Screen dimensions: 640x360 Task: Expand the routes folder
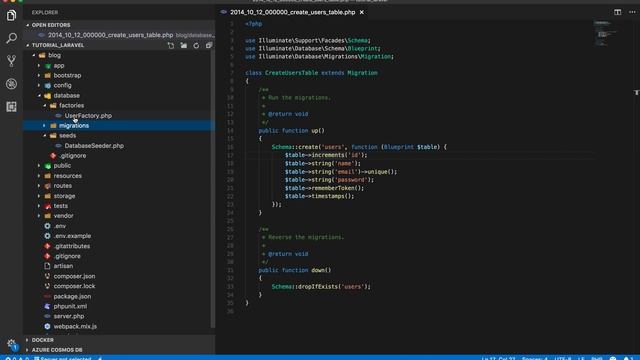(x=62, y=186)
